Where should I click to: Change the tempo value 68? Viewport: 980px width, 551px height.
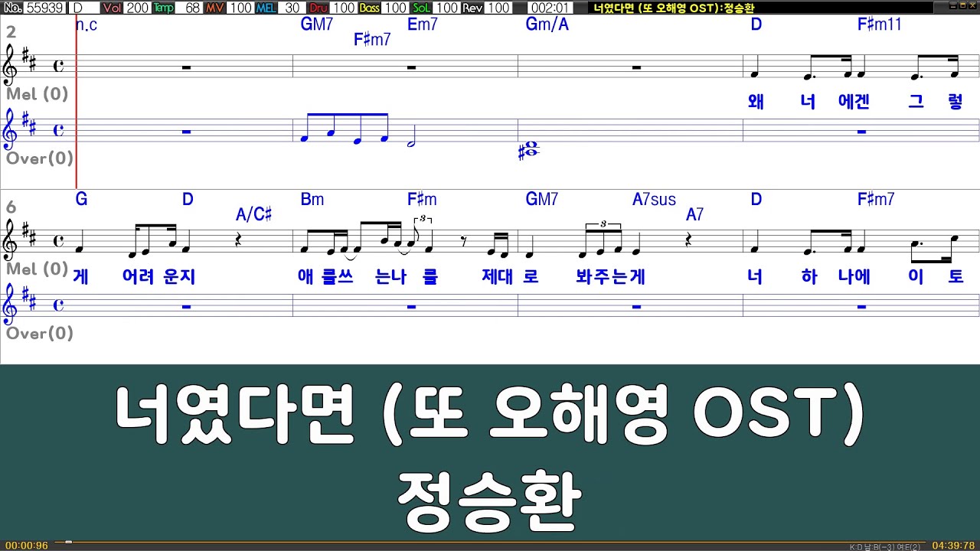(x=189, y=8)
